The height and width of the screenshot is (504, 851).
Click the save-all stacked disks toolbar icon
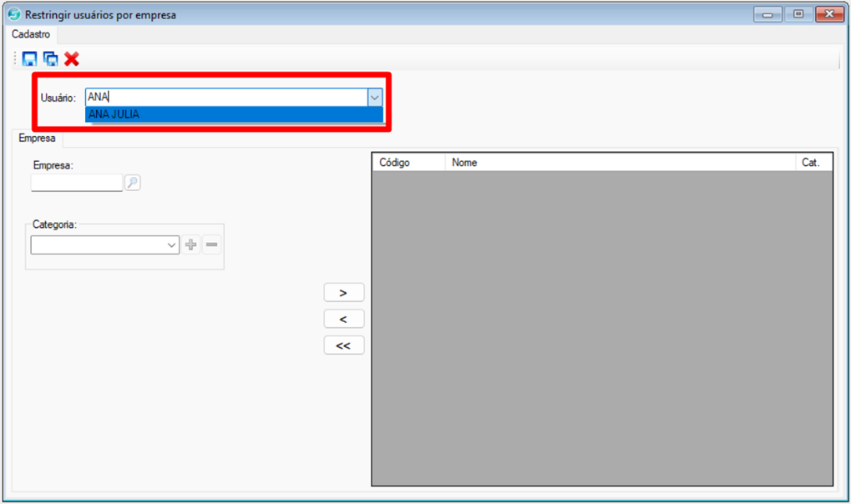[x=50, y=58]
